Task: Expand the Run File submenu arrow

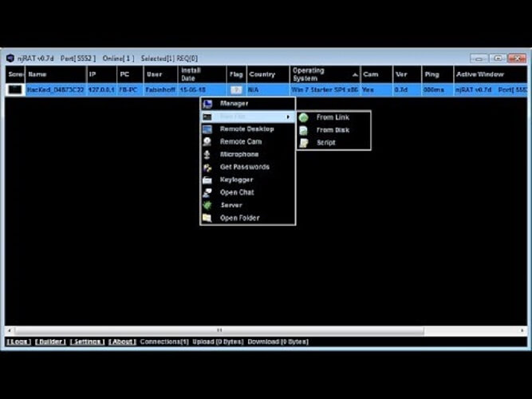Action: pyautogui.click(x=288, y=117)
